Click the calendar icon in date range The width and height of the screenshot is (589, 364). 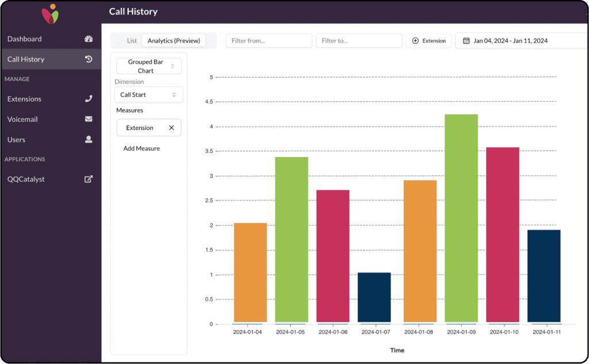click(466, 41)
